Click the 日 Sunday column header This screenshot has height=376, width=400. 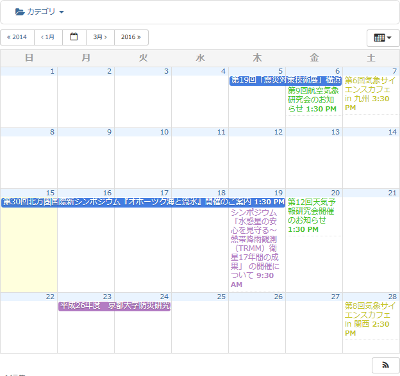click(29, 58)
